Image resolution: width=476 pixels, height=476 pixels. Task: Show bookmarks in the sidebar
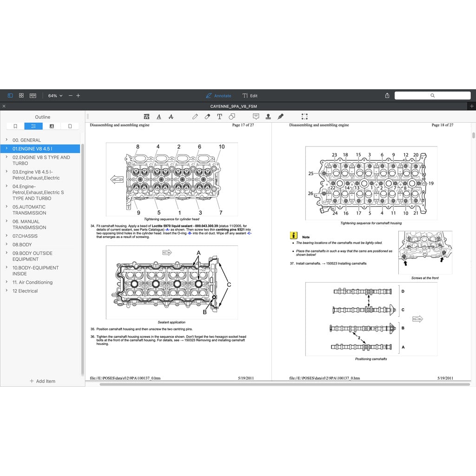pos(15,126)
